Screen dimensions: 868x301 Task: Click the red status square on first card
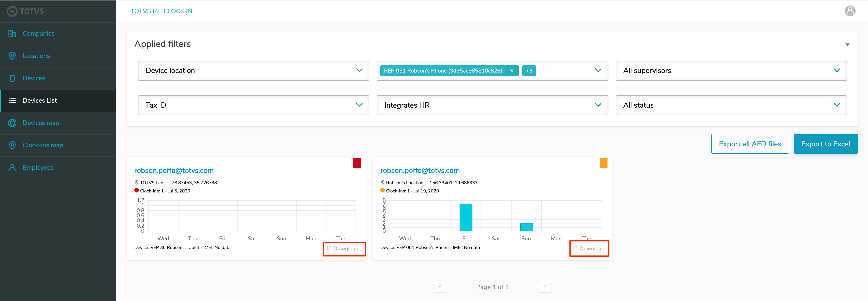click(357, 163)
